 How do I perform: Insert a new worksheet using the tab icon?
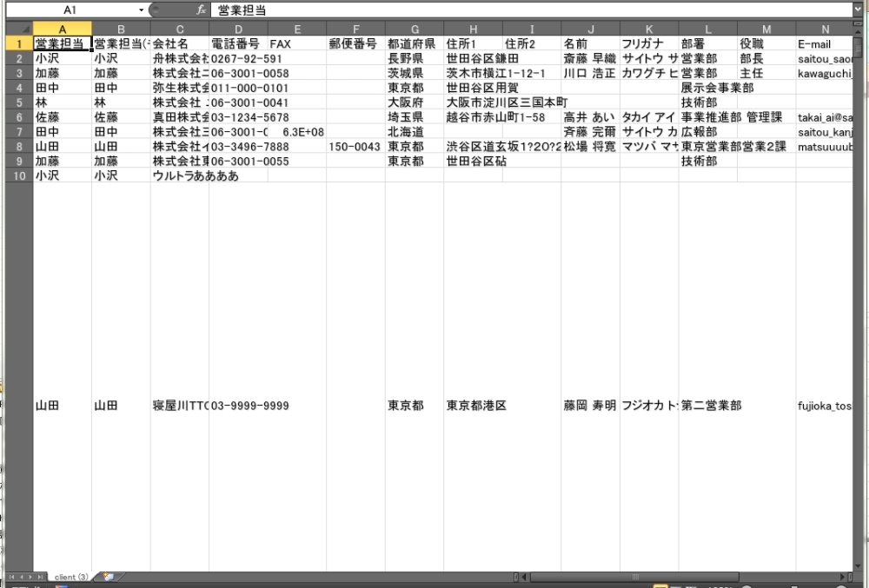pos(109,577)
